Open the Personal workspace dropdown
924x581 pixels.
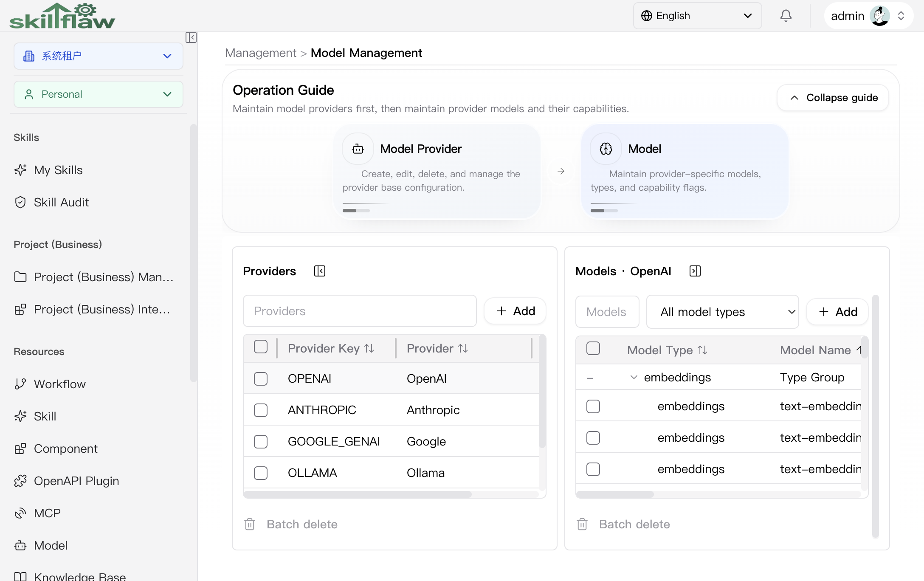click(99, 94)
